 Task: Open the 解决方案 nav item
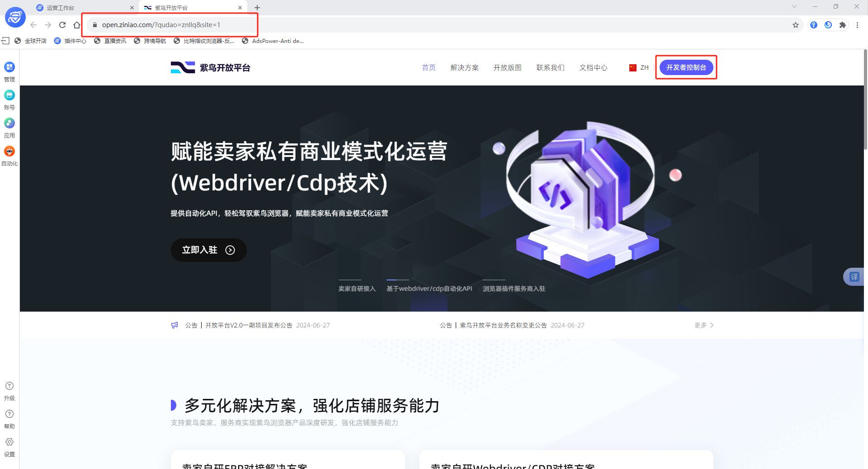coord(465,67)
